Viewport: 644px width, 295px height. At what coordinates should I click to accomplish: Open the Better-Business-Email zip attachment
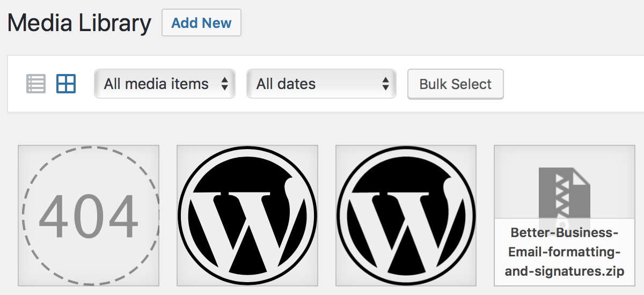coord(569,215)
